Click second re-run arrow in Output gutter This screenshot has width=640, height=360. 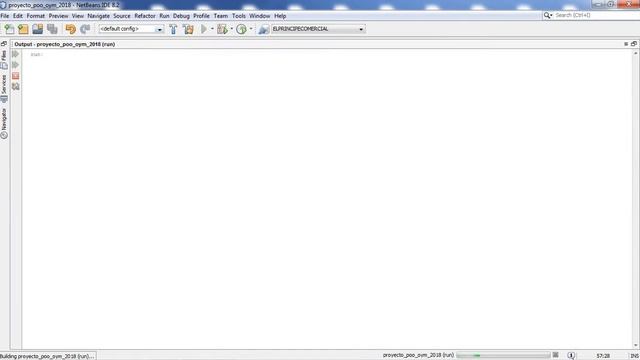(16, 65)
